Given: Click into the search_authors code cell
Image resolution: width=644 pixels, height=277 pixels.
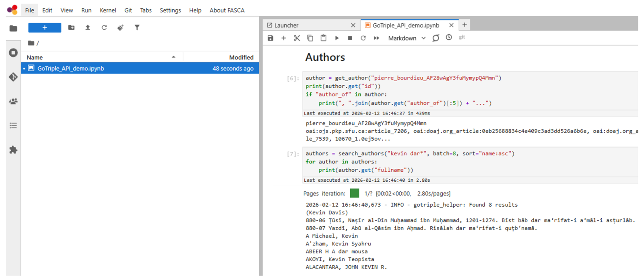Looking at the screenshot, I should (x=470, y=162).
